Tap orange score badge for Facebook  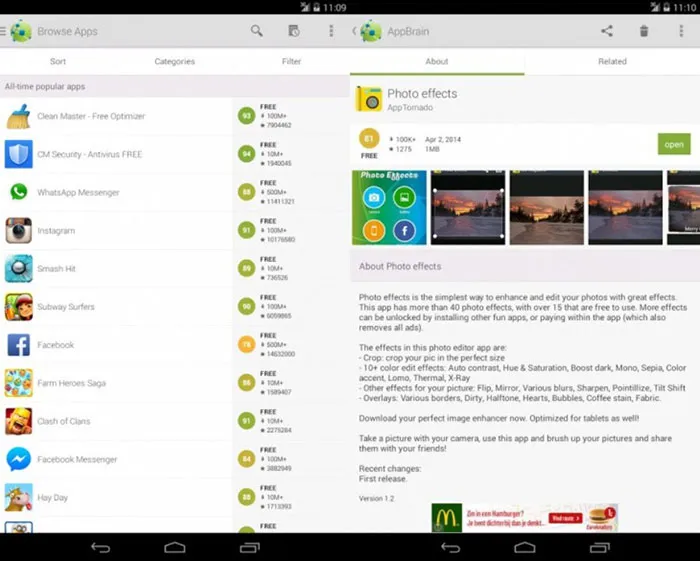click(246, 345)
